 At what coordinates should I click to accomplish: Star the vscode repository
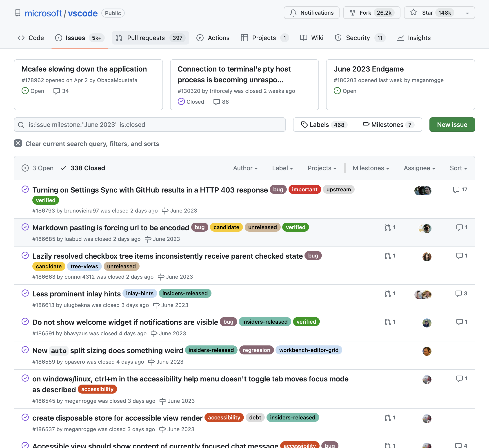point(432,13)
